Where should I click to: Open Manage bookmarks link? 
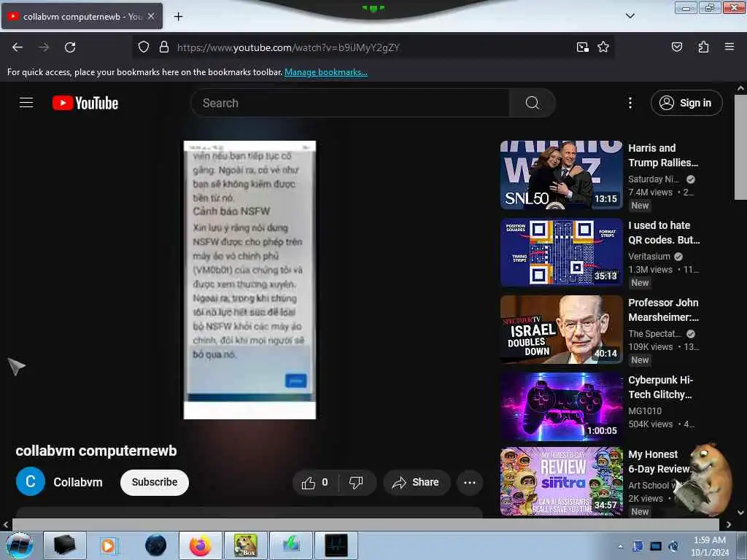(326, 72)
